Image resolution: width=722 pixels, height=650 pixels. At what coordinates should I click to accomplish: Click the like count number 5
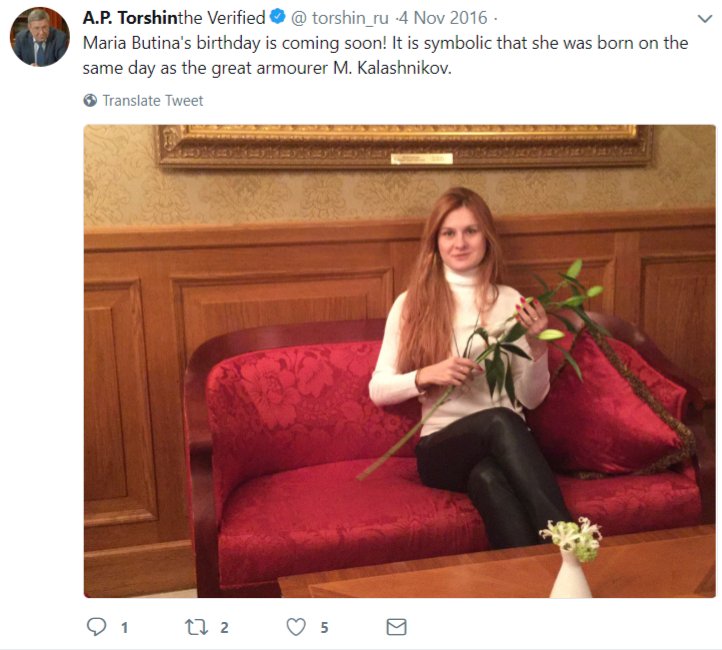click(x=324, y=627)
